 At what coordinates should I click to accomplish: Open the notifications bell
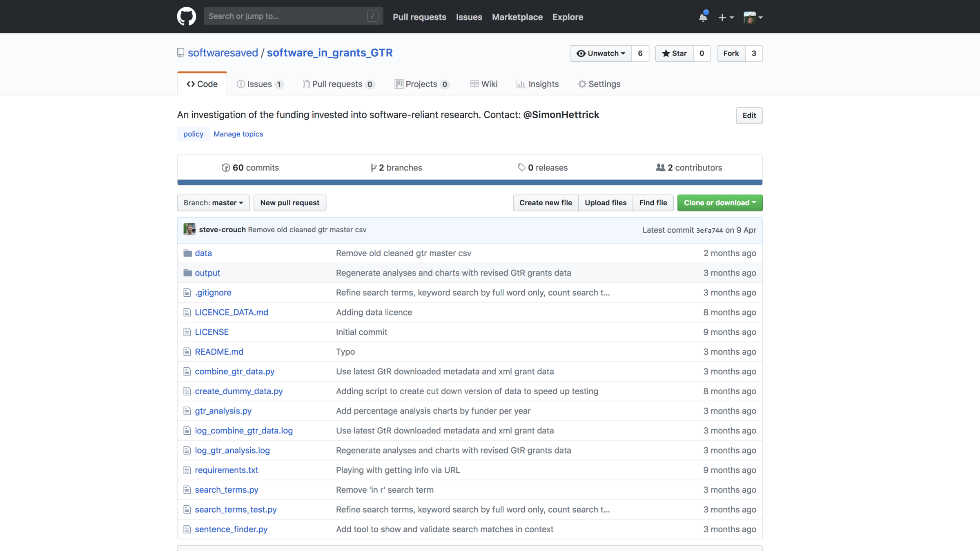tap(703, 17)
